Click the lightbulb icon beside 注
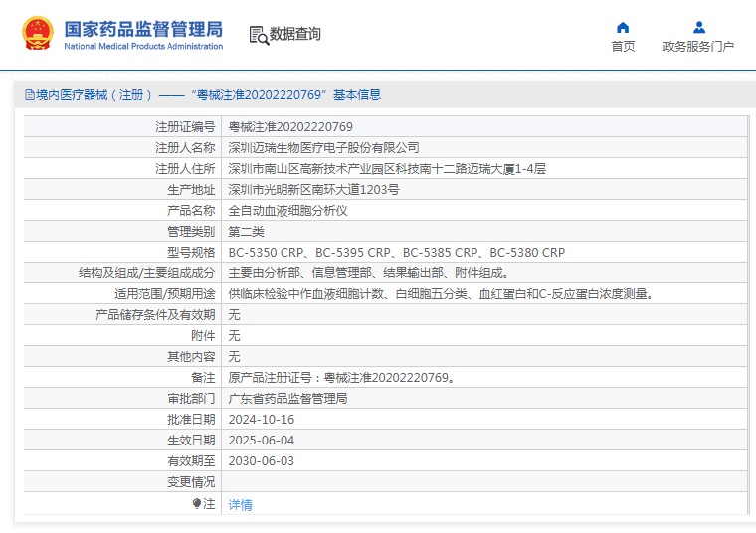Image resolution: width=756 pixels, height=533 pixels. coord(196,503)
